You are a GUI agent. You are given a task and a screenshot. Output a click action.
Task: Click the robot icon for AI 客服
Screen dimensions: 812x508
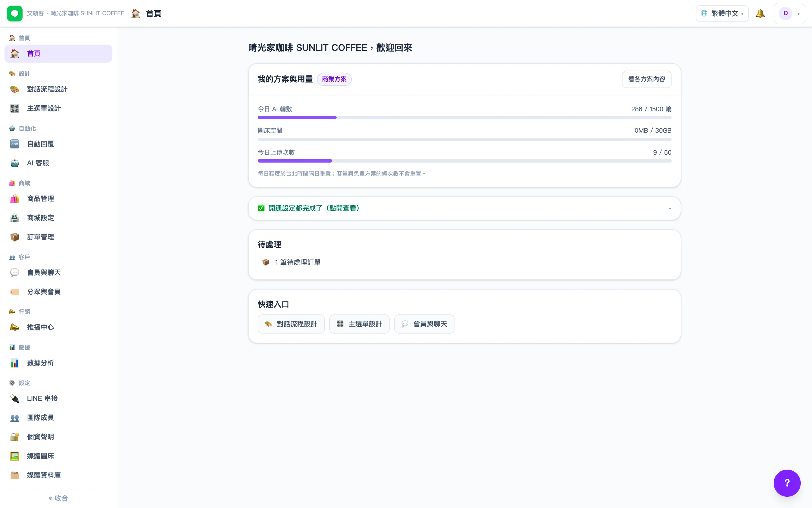tap(14, 163)
